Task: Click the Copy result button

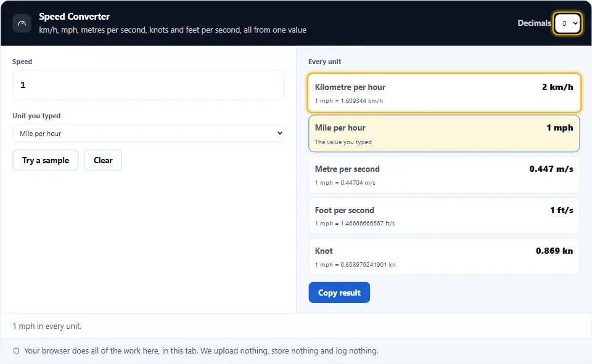Action: point(339,293)
